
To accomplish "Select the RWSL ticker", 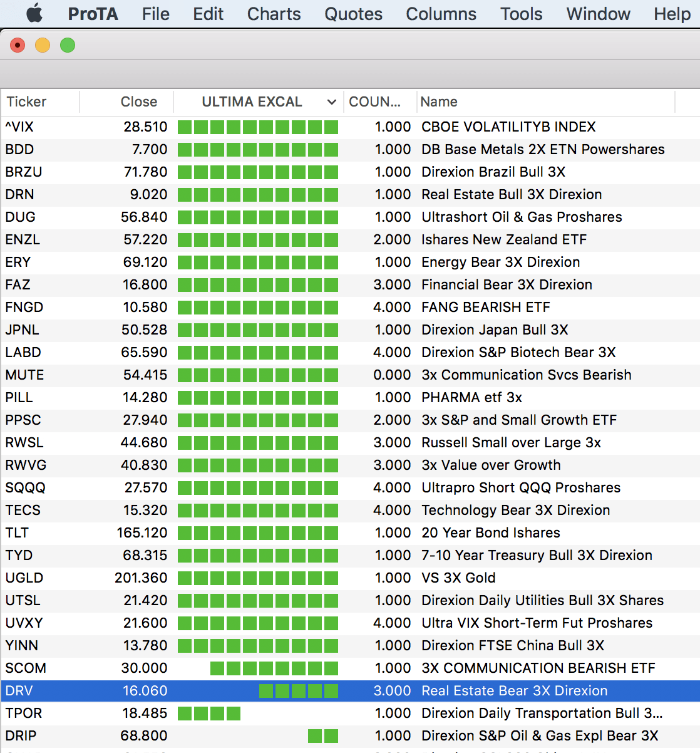I will (x=24, y=442).
